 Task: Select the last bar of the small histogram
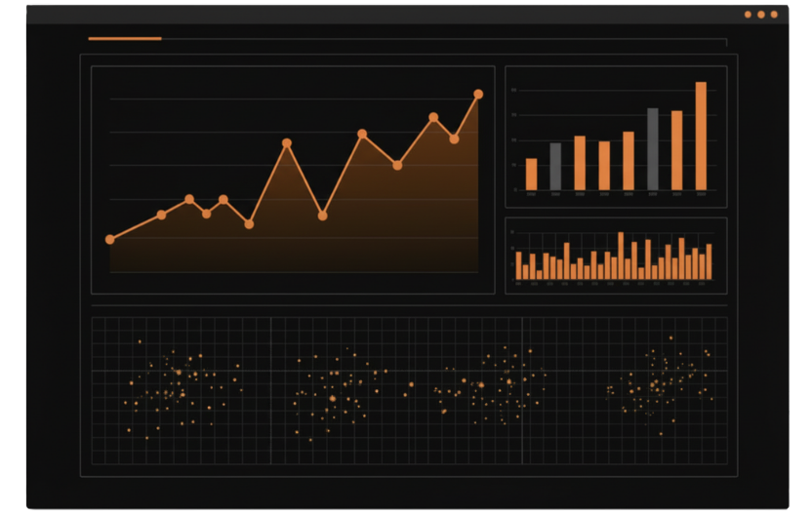tap(709, 262)
